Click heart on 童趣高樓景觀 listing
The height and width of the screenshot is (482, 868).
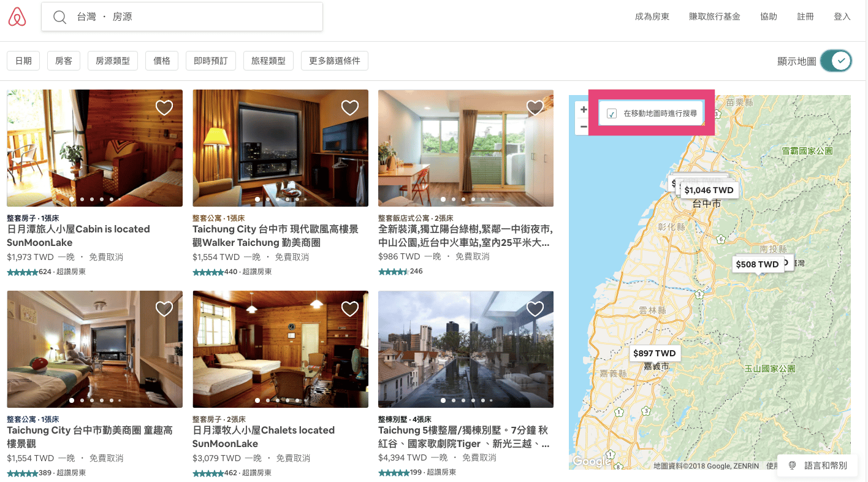point(164,309)
